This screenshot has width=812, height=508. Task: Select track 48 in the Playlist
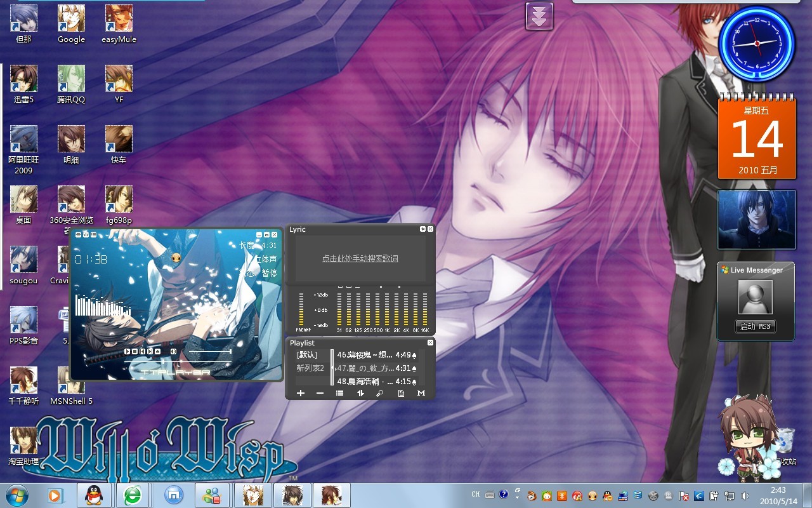pyautogui.click(x=377, y=382)
